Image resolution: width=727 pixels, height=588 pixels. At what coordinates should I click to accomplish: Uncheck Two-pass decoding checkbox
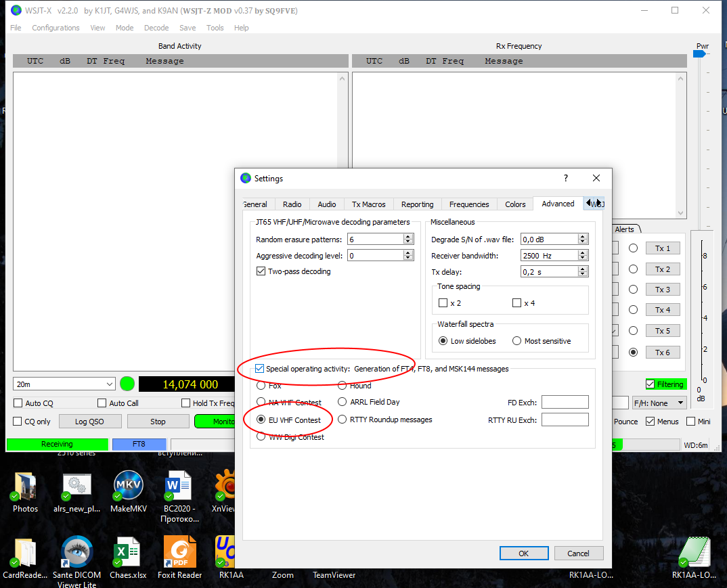coord(261,271)
